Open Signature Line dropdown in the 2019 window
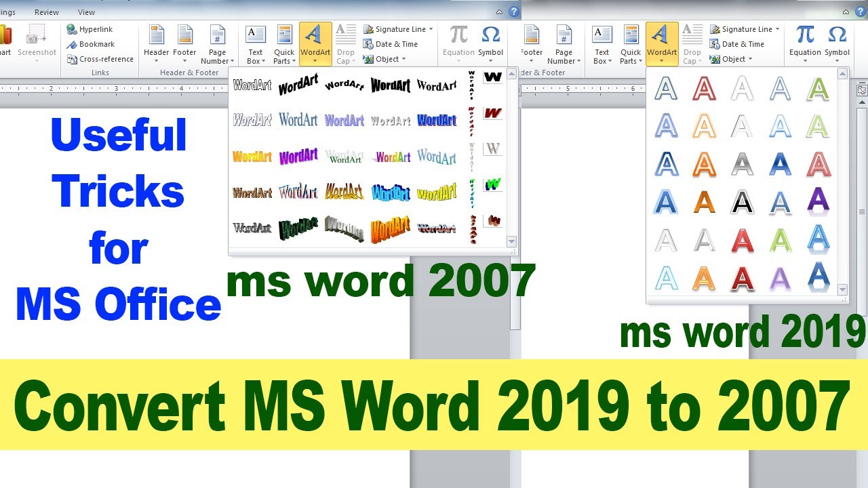 745,29
